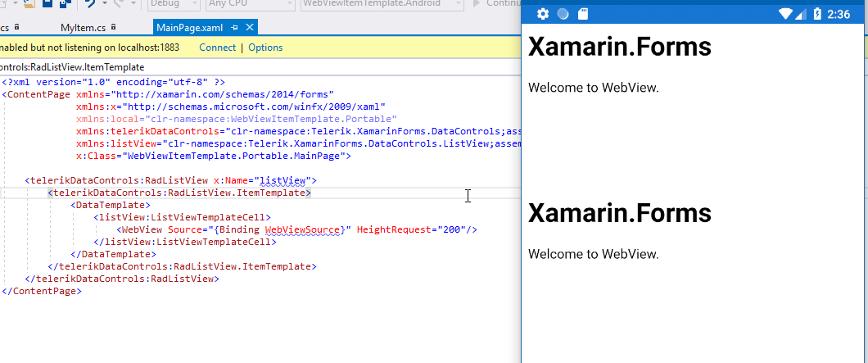868x363 pixels.
Task: Switch to the MyItem.cs tab
Action: [84, 28]
